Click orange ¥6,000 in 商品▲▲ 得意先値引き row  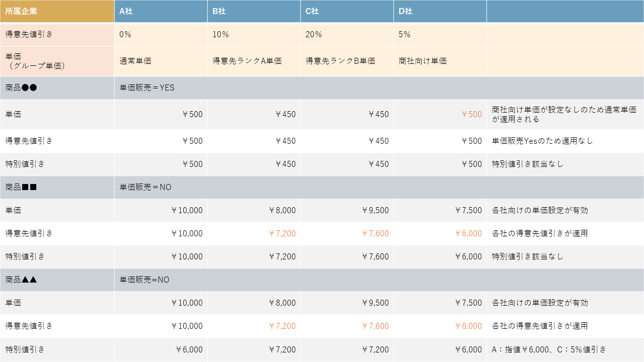[468, 326]
